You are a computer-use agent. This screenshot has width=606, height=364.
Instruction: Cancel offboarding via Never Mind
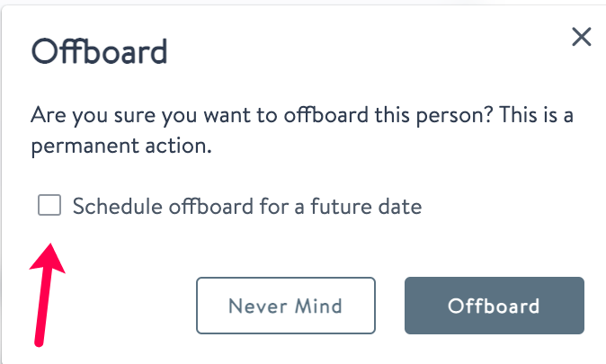click(285, 306)
